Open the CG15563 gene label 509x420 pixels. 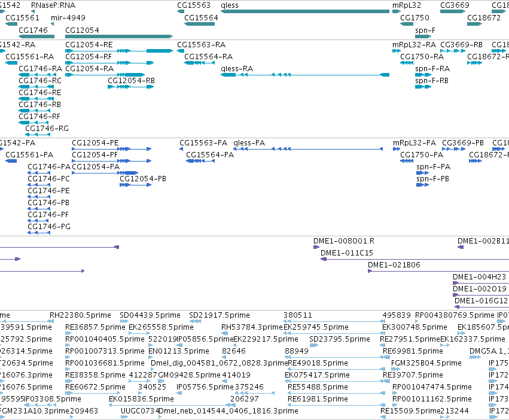coord(194,5)
